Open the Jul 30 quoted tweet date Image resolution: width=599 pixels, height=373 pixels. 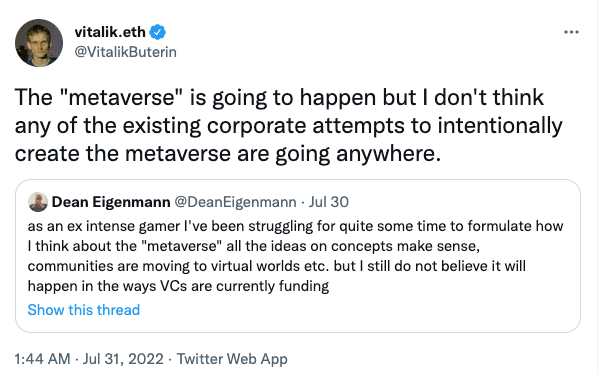(x=329, y=202)
